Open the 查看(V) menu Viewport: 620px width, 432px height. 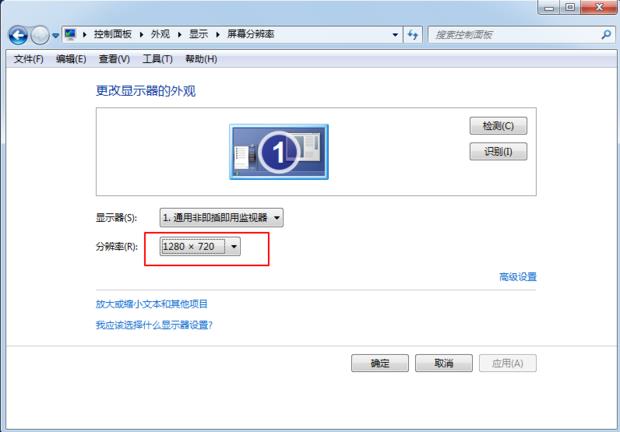pos(114,59)
